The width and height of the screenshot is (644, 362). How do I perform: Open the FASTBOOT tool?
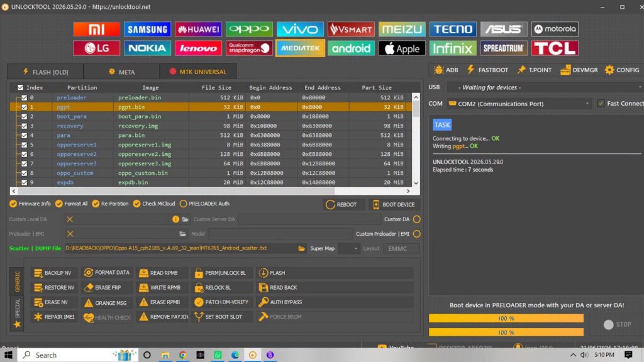pyautogui.click(x=487, y=70)
